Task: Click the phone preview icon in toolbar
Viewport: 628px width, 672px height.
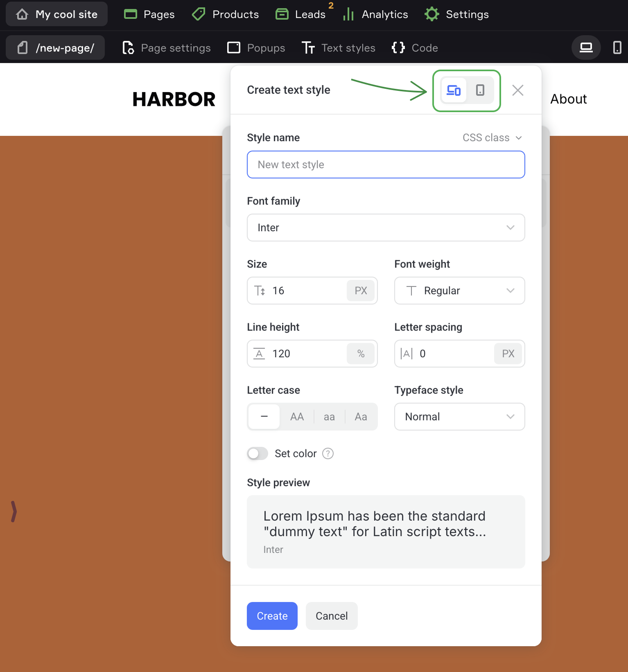Action: (617, 48)
